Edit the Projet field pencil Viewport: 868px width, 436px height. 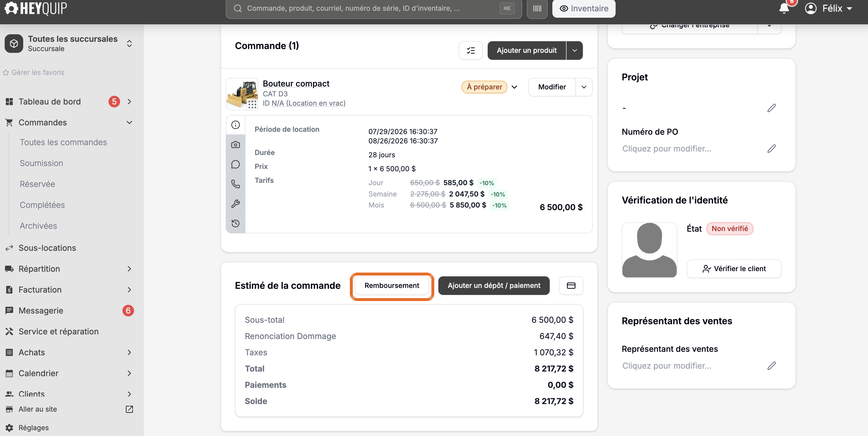(x=772, y=108)
